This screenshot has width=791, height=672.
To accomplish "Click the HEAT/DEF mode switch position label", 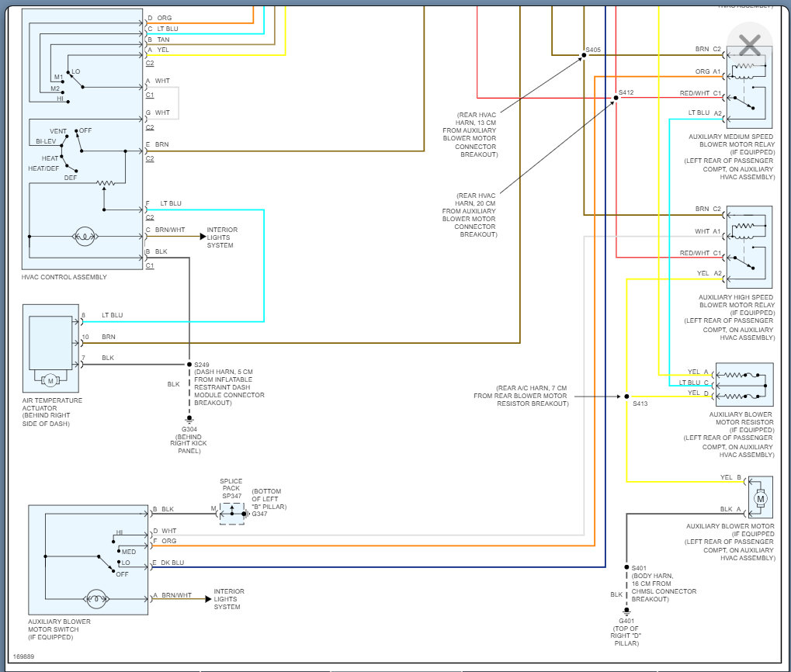I will coord(43,168).
